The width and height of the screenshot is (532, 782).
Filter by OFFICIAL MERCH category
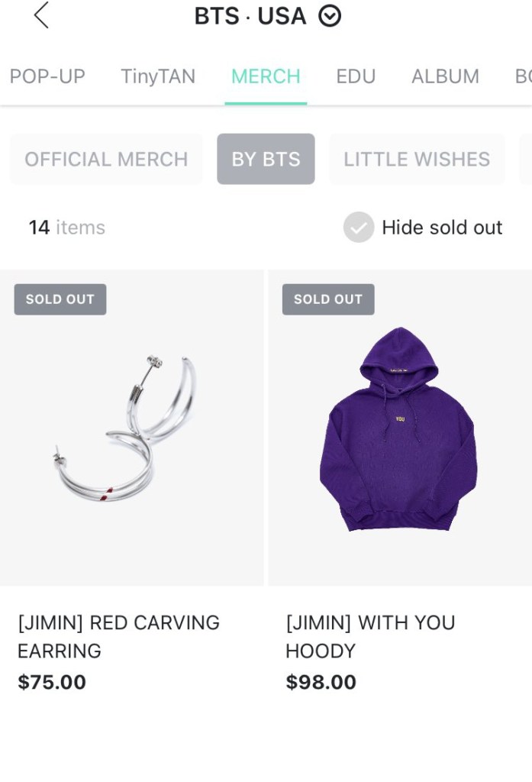point(106,159)
